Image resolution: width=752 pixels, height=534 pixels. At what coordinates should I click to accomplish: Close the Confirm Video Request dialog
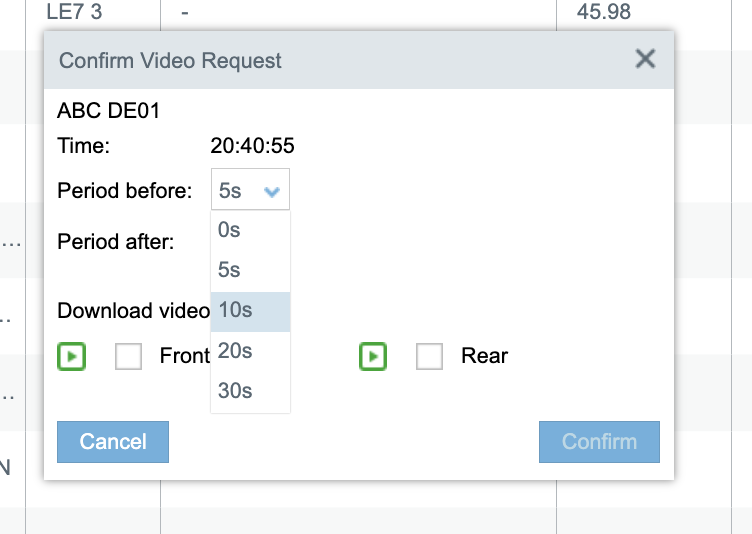(645, 59)
